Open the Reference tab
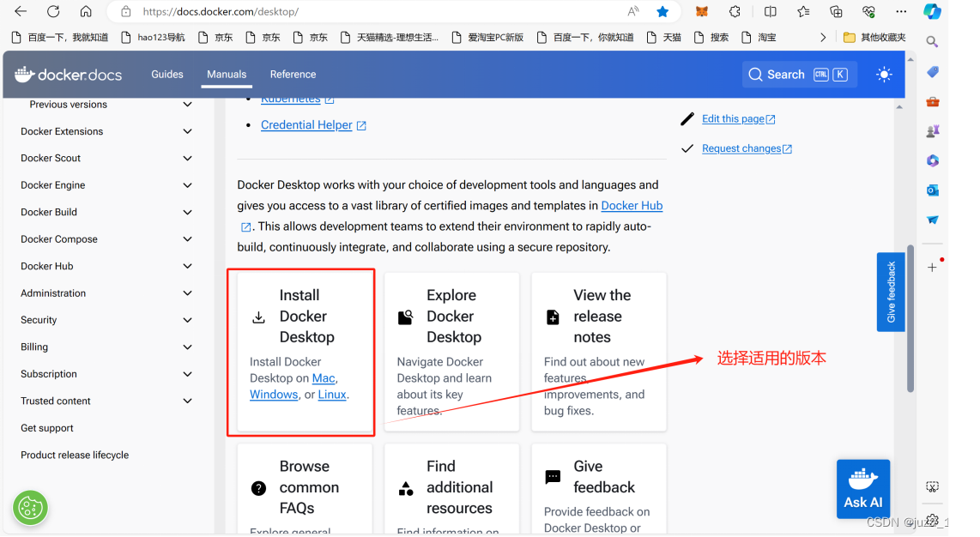 [293, 75]
